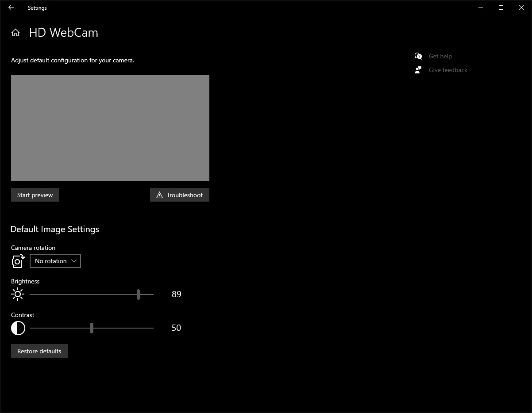Click the Give feedback link
Viewport: 532px width, 413px height.
click(x=447, y=69)
